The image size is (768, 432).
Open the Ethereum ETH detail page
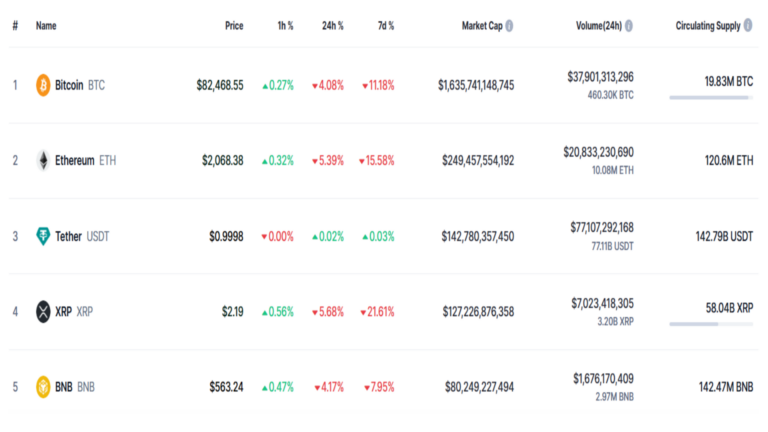pos(75,160)
